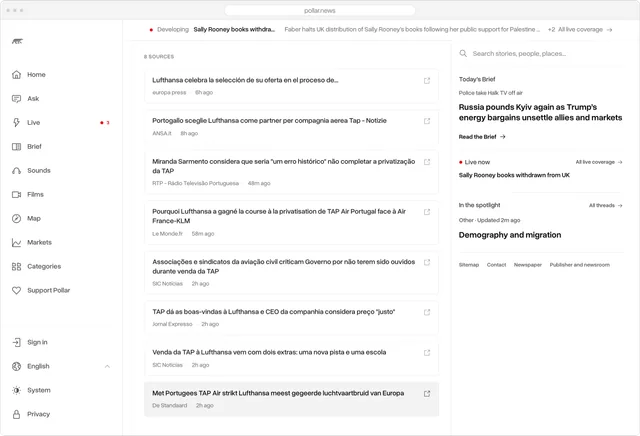The image size is (640, 436).
Task: Click All live coverage link beside Live now
Action: tap(599, 162)
